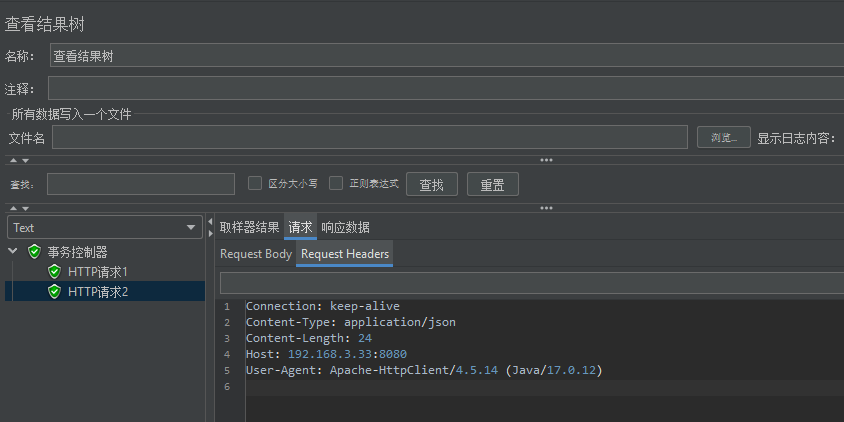
Task: Click the Connection: keep-alive header line
Action: [323, 306]
